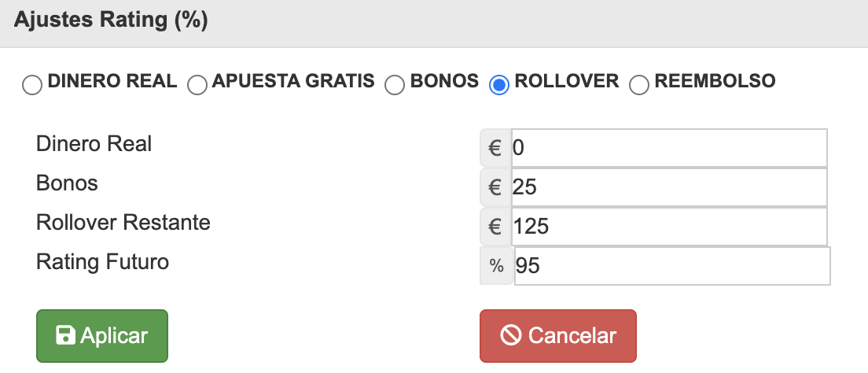Focus the Dinero Real amount field showing 0
This screenshot has width=868, height=373.
tap(669, 148)
